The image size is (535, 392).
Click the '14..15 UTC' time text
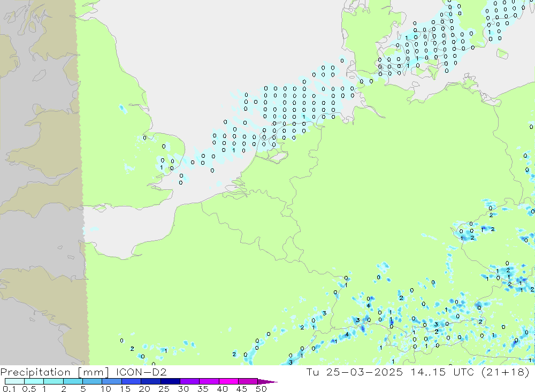442,372
